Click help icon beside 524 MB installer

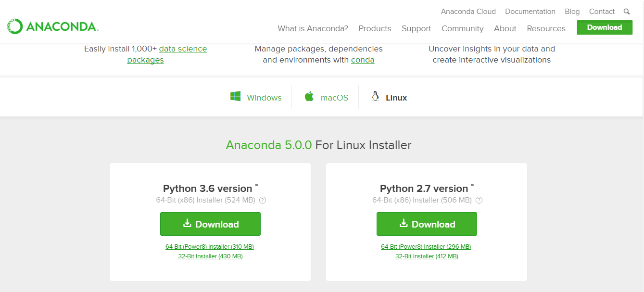(x=263, y=200)
